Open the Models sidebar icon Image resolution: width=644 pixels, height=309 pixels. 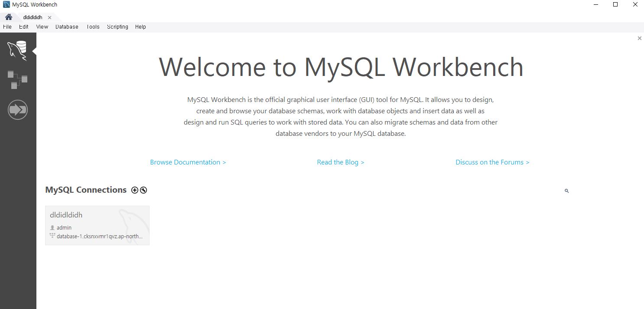17,80
